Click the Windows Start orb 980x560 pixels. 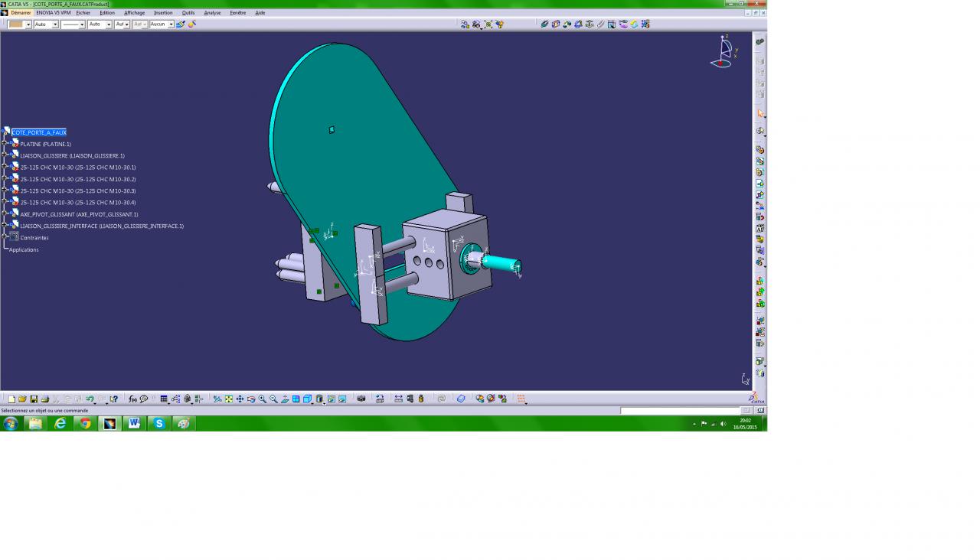click(x=11, y=423)
